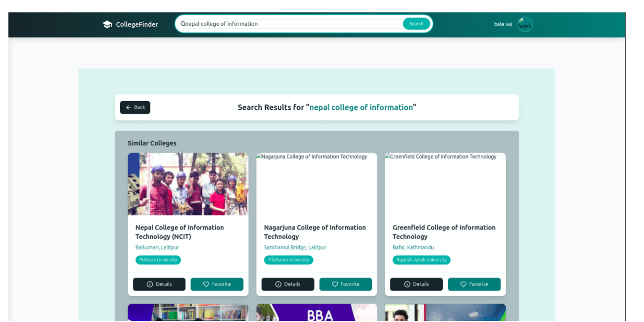Select the Pokhara University tag

(x=158, y=260)
